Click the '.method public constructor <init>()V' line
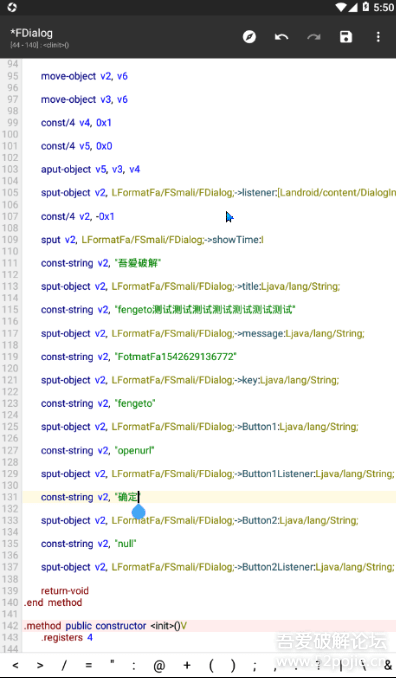 (105, 626)
